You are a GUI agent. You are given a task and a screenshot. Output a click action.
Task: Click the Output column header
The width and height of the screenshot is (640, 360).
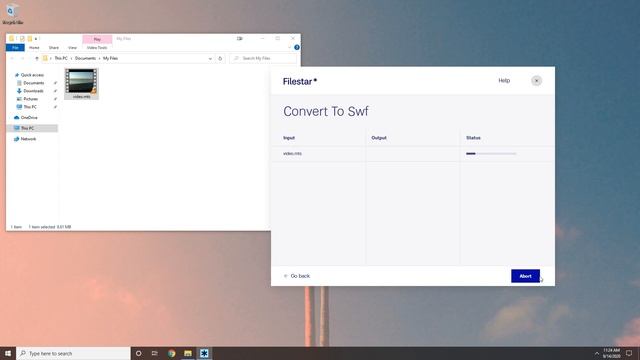coord(379,138)
